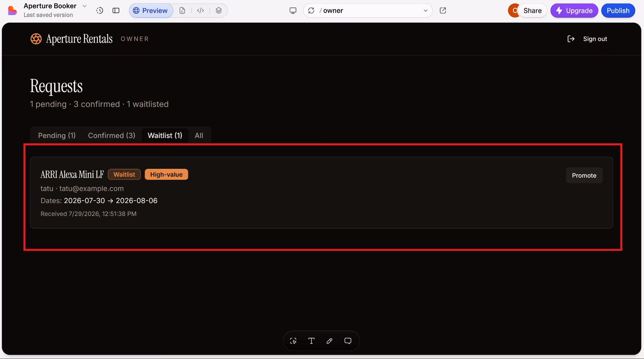Click the Requests heading
This screenshot has width=644, height=359.
[56, 86]
